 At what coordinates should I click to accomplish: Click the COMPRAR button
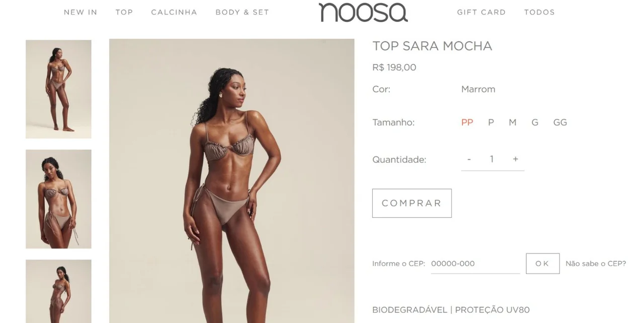pos(412,203)
